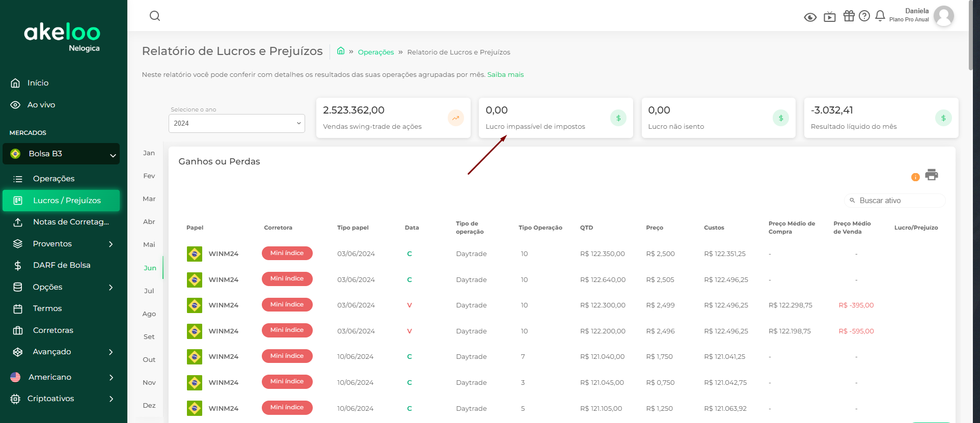980x423 pixels.
Task: Select the Fev month tab
Action: (149, 176)
